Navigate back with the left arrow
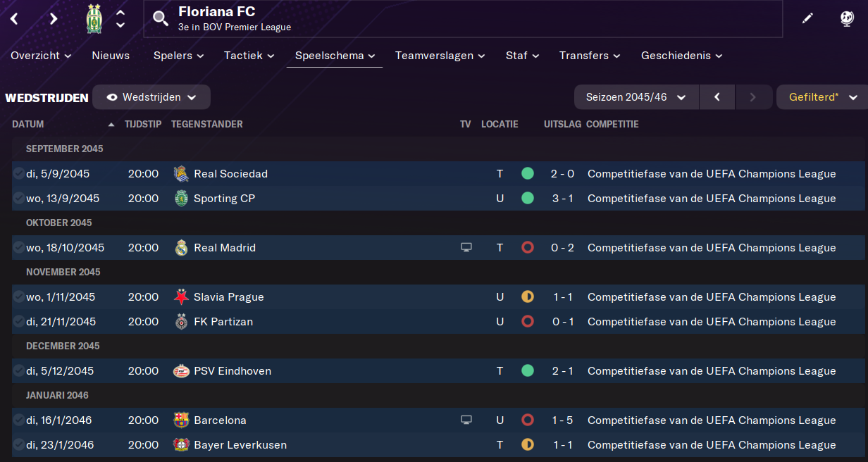The image size is (868, 462). (14, 19)
